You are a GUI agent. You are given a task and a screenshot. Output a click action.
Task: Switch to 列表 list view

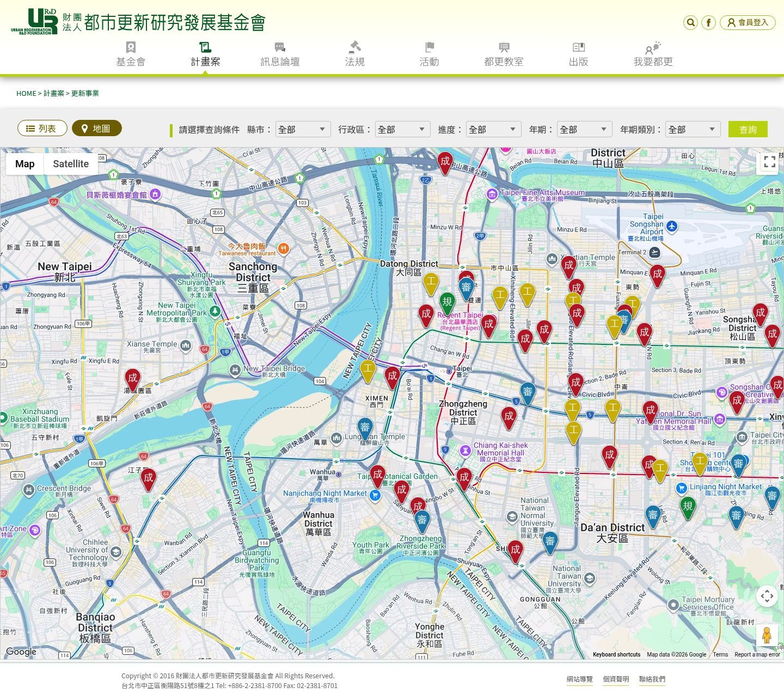(42, 128)
